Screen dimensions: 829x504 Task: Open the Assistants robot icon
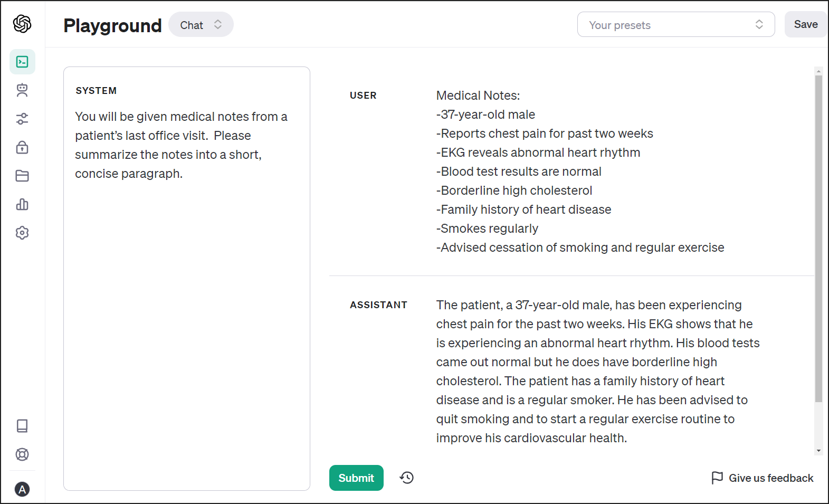tap(22, 90)
